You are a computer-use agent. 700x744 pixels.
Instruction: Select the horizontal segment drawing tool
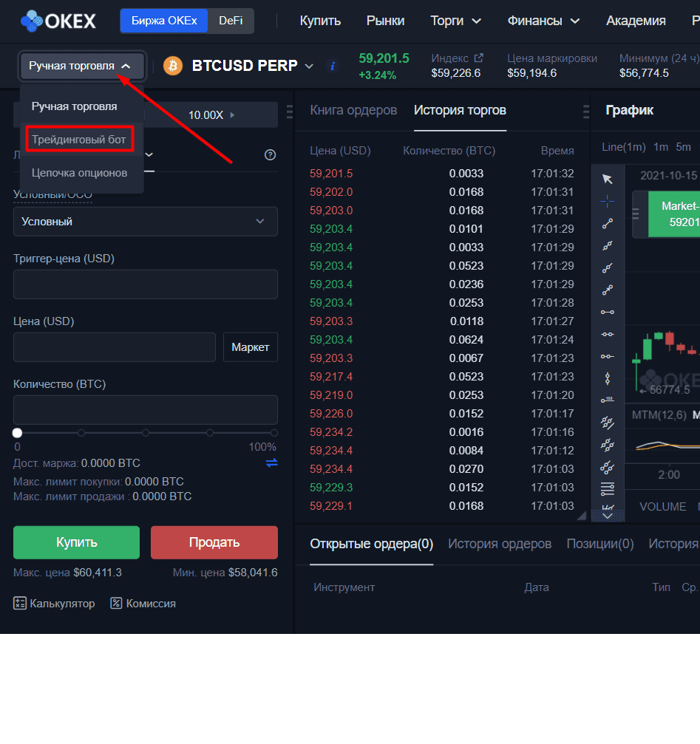(608, 312)
